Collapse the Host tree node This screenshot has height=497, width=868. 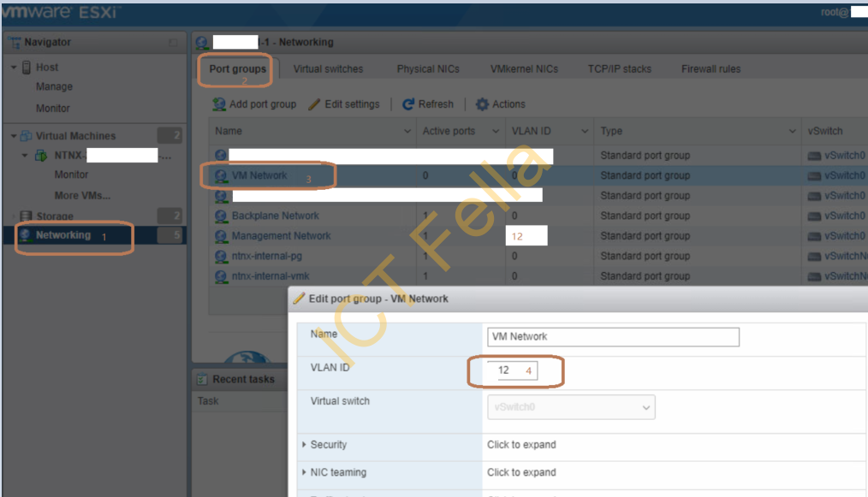pos(14,68)
